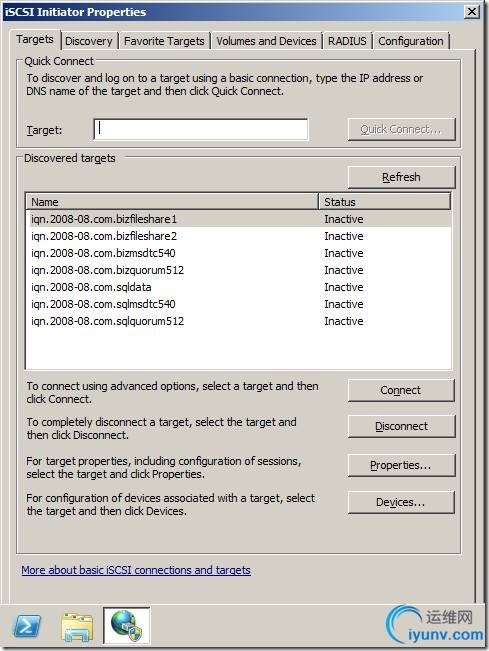Screen dimensions: 489x651
Task: Click the Disconnect button
Action: point(401,426)
